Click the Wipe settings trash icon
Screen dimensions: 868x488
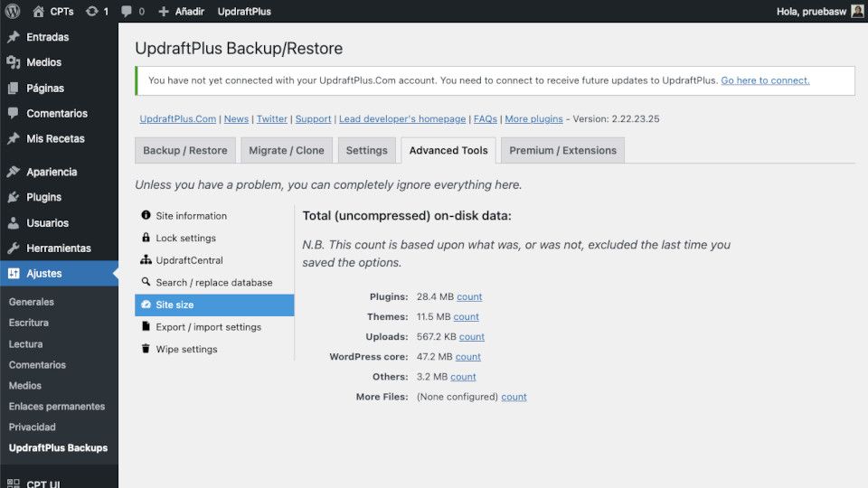146,348
